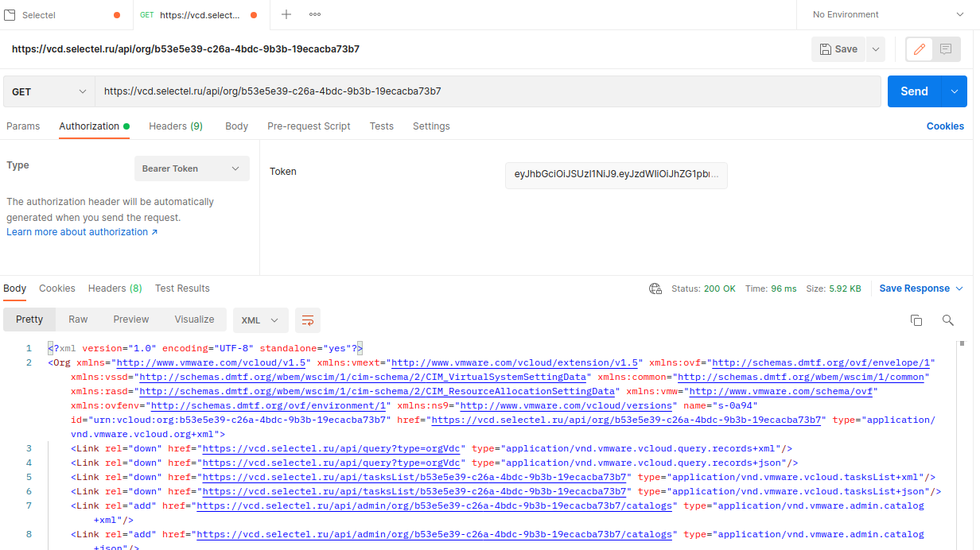Viewport: 980px width, 550px height.
Task: Click the document icon on Selectel tab
Action: [x=10, y=14]
